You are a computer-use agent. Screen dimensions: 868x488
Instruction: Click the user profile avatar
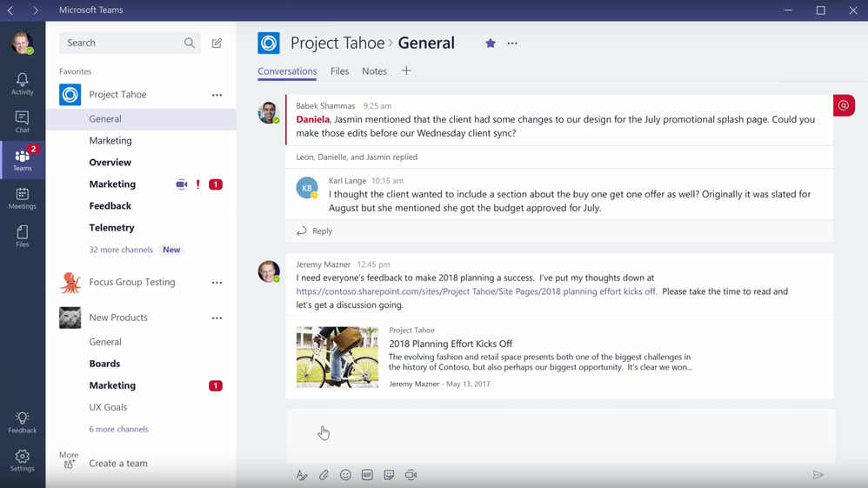[22, 43]
